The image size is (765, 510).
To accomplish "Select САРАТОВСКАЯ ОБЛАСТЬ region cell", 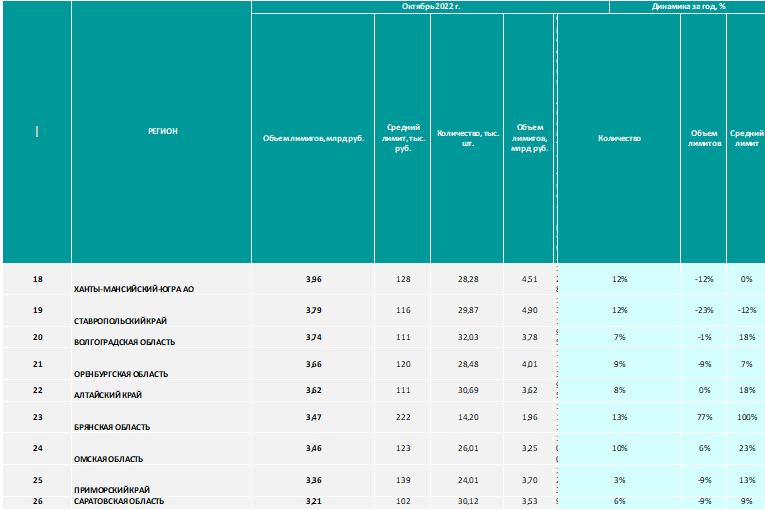I will point(161,502).
